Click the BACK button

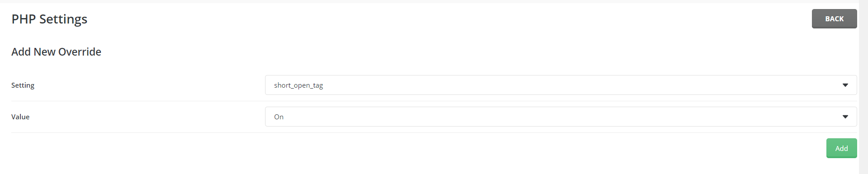[x=834, y=19]
